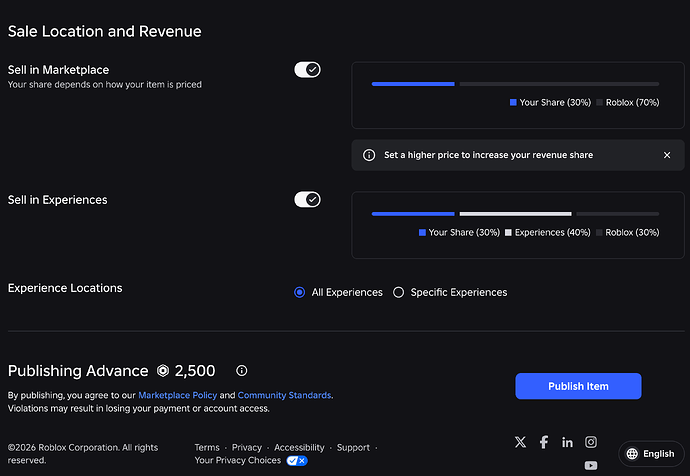
Task: Click the share depends on pricing subtitle
Action: point(105,84)
